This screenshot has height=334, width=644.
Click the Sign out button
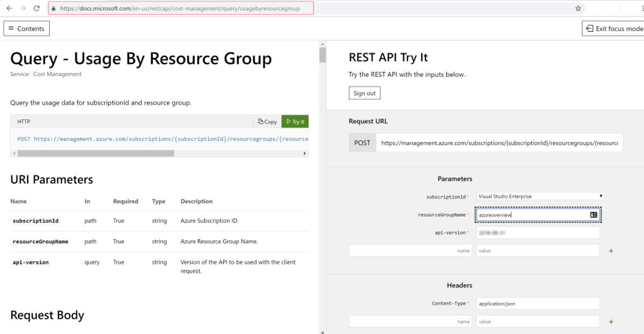tap(364, 93)
